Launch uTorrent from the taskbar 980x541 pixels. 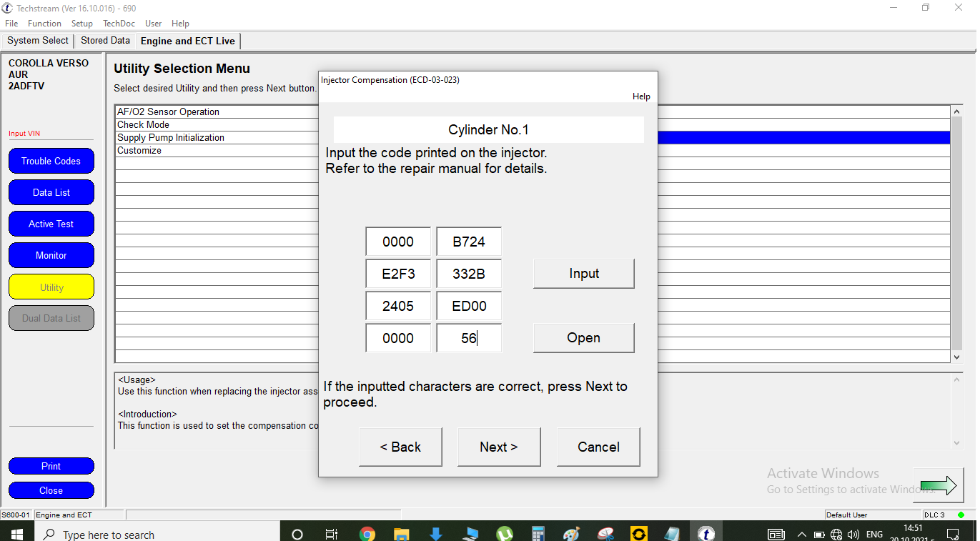coord(505,534)
